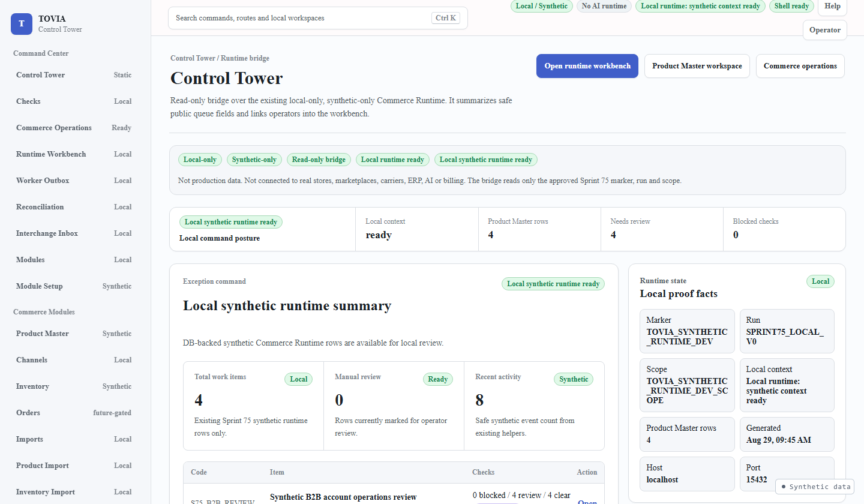Image resolution: width=864 pixels, height=504 pixels.
Task: Click the Local / Synthetic status pill
Action: (542, 6)
